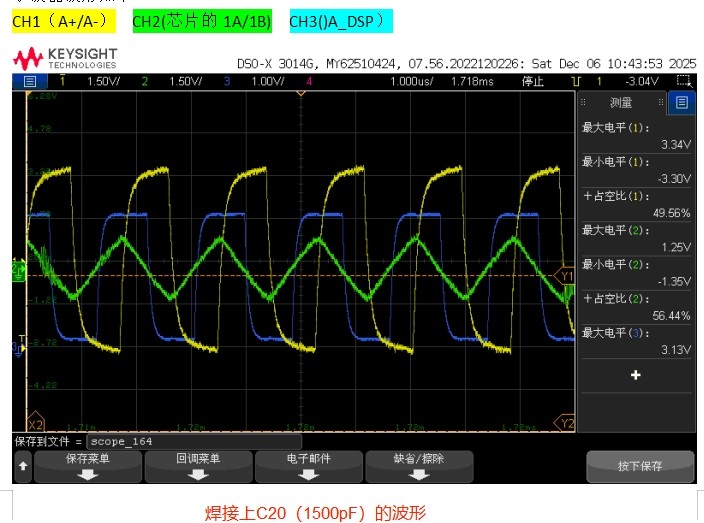Image resolution: width=704 pixels, height=523 pixels.
Task: Open the 保存菜单 softkey
Action: click(x=88, y=466)
